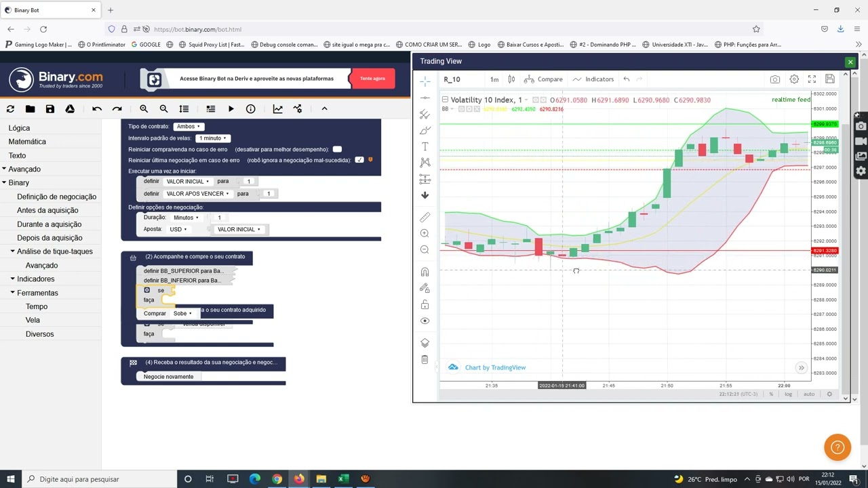
Task: Open the 'Chart by TradingView' link
Action: (x=495, y=367)
